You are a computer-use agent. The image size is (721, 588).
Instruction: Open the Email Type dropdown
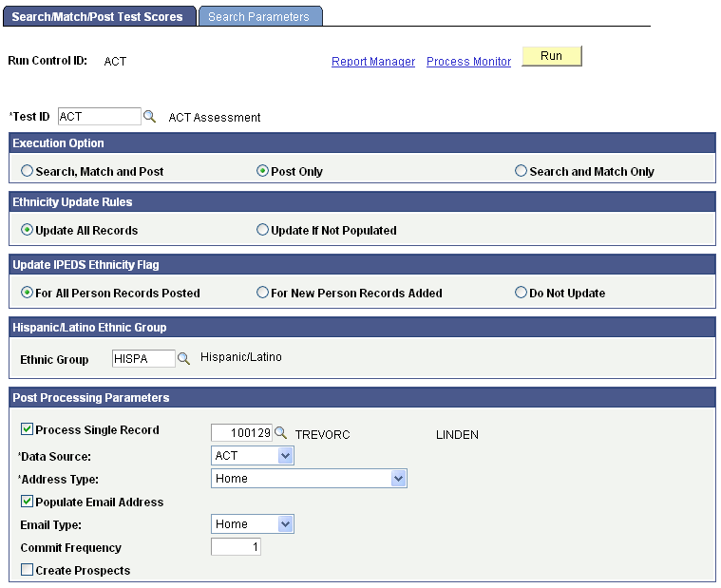point(253,524)
